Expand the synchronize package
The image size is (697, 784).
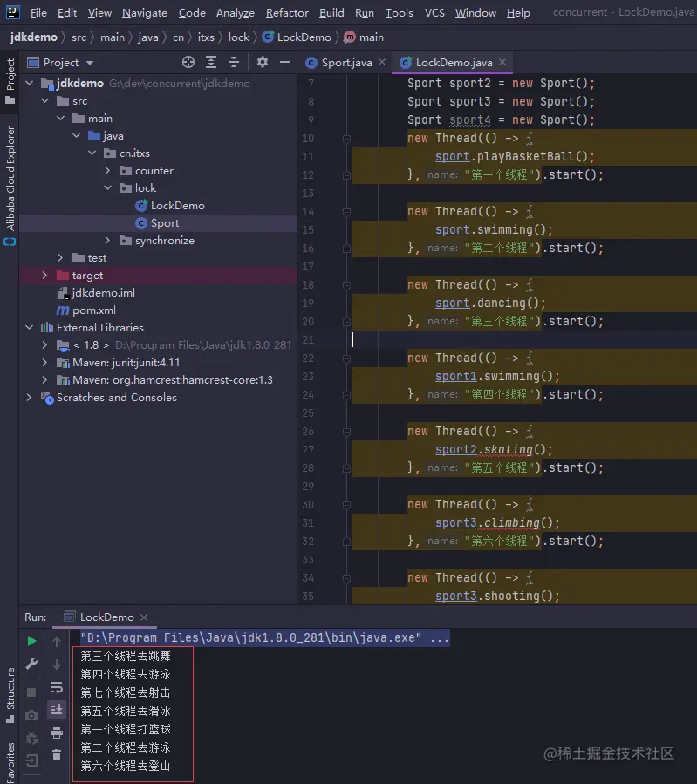[x=107, y=241]
